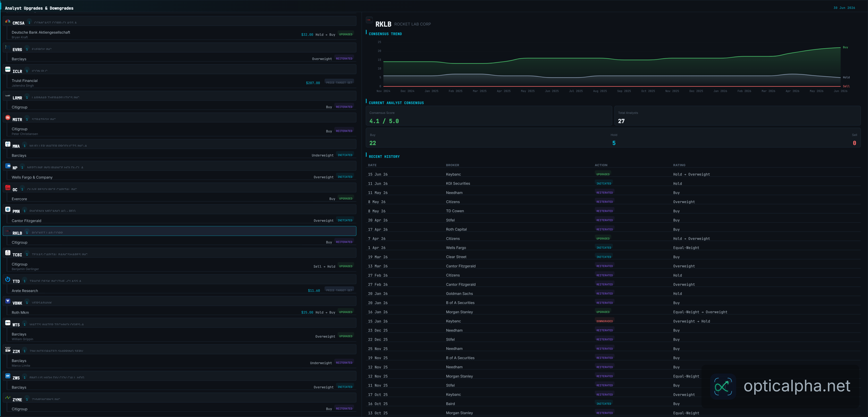This screenshot has width=868, height=417.
Task: Click the LRMR company logo icon
Action: pyautogui.click(x=8, y=96)
